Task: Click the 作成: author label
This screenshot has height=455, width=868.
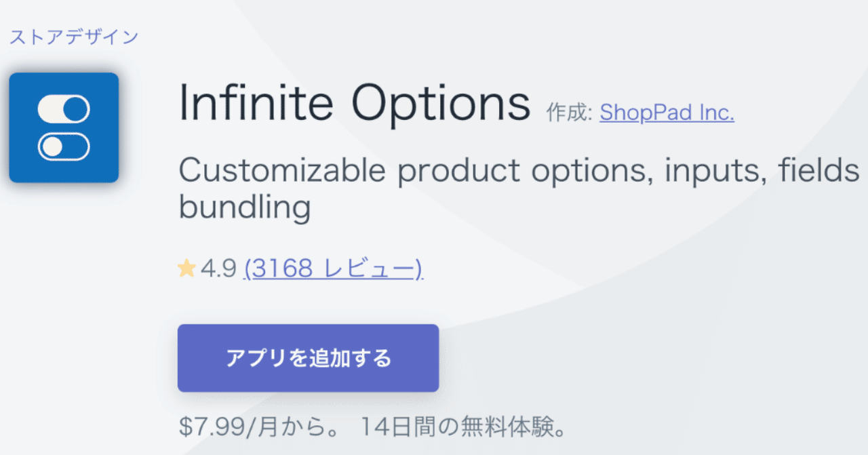Action: point(570,113)
